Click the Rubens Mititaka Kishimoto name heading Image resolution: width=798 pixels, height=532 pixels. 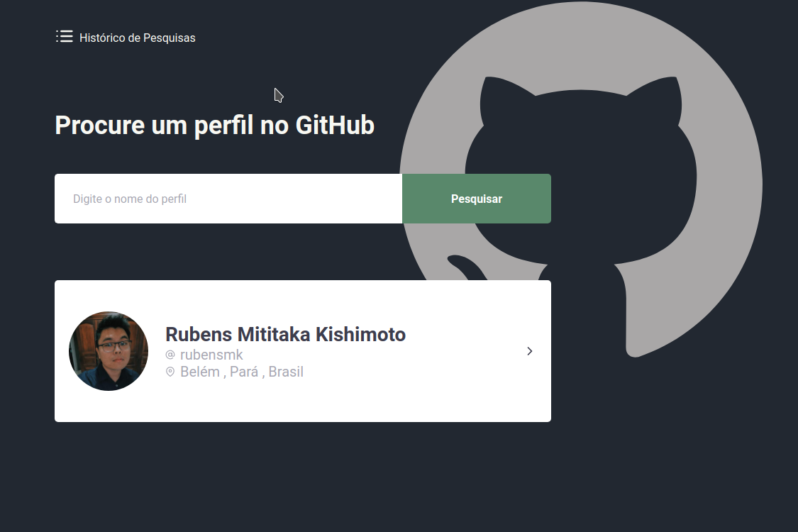point(285,334)
